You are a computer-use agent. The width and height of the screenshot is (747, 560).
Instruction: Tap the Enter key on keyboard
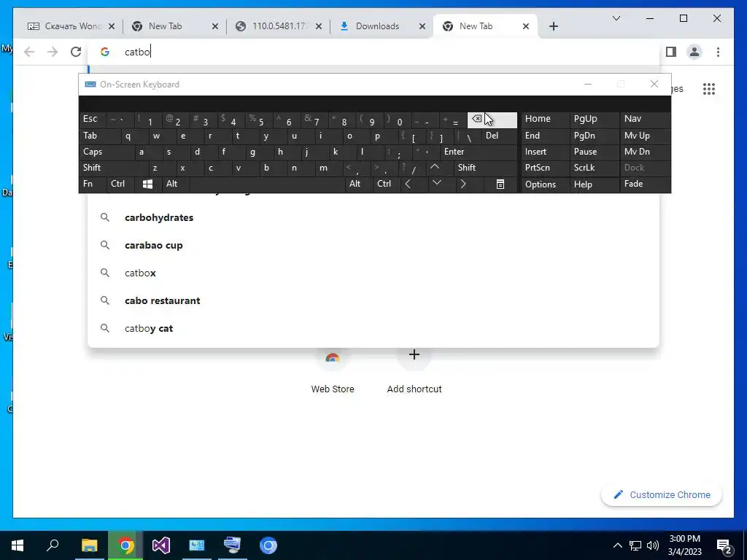pos(479,152)
